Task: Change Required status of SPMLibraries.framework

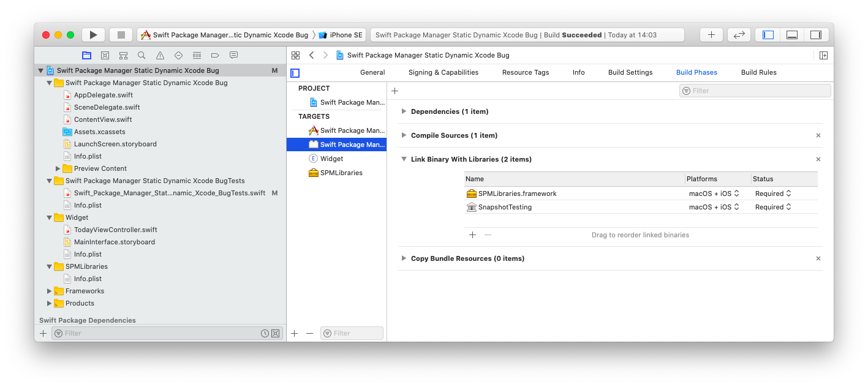Action: (773, 193)
